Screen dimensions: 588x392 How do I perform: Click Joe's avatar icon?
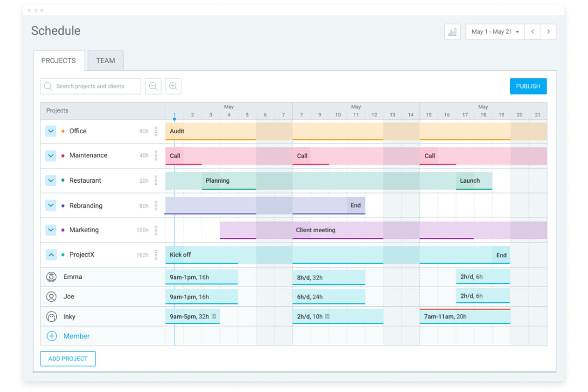[x=51, y=296]
